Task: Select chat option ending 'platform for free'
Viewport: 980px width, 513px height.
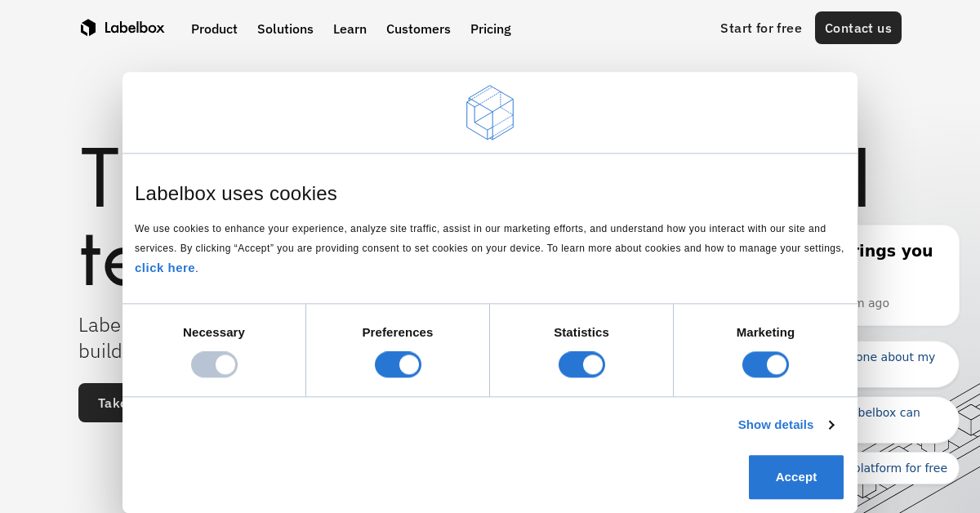Action: (x=906, y=468)
